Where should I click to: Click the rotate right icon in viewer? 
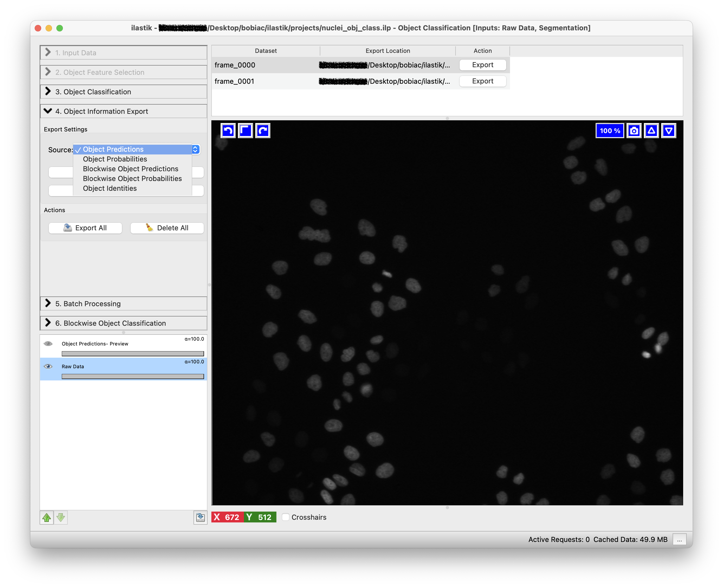click(263, 131)
